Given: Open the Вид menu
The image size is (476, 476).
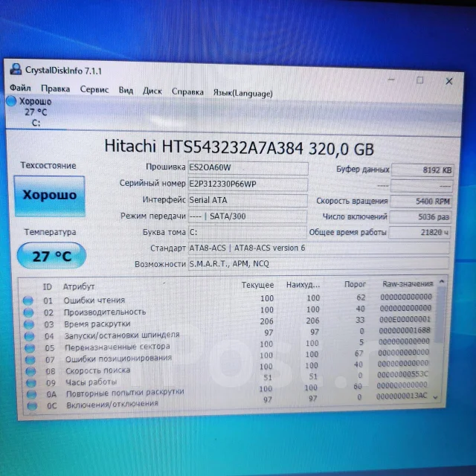Looking at the screenshot, I should pyautogui.click(x=126, y=91).
